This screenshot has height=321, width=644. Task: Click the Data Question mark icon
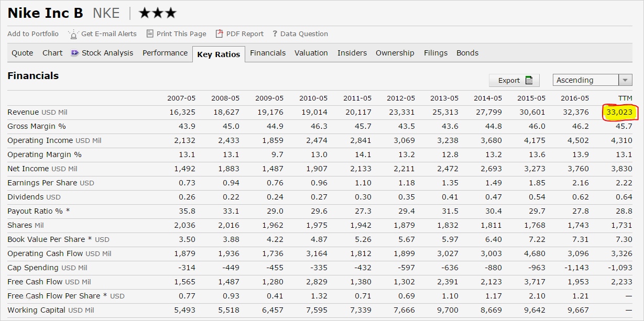[275, 34]
